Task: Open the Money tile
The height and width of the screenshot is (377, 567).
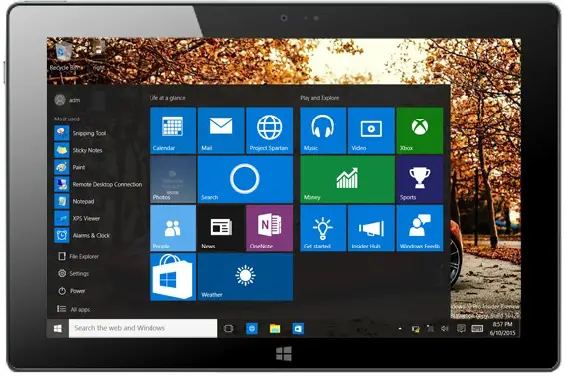Action: coord(347,179)
